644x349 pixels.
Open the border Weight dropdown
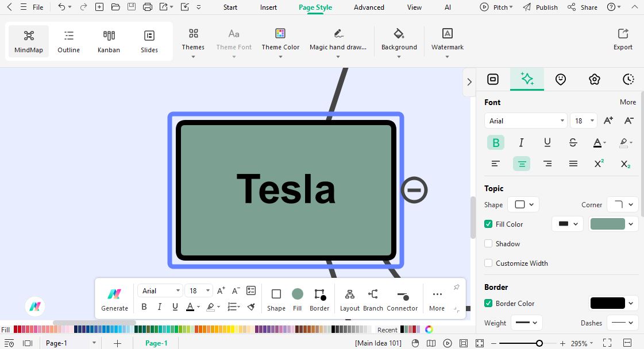(x=527, y=323)
